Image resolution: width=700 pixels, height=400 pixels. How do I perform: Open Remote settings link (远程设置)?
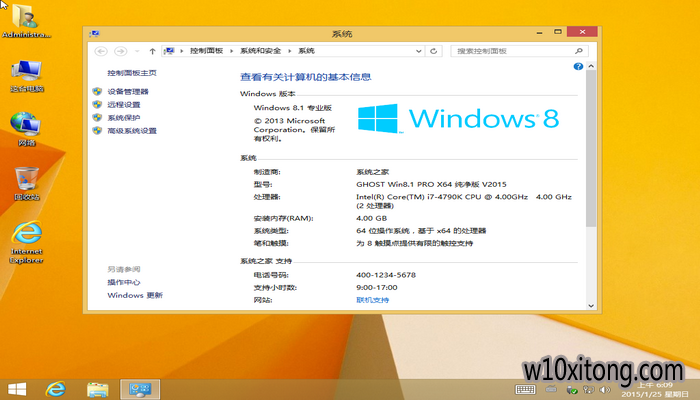(124, 104)
